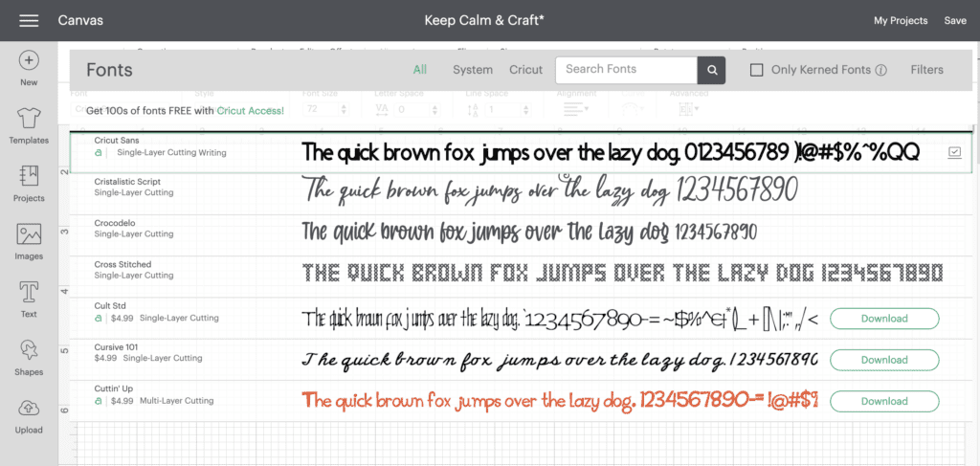Click the Cult Std font name
Viewport: 980px width, 466px height.
[x=110, y=305]
